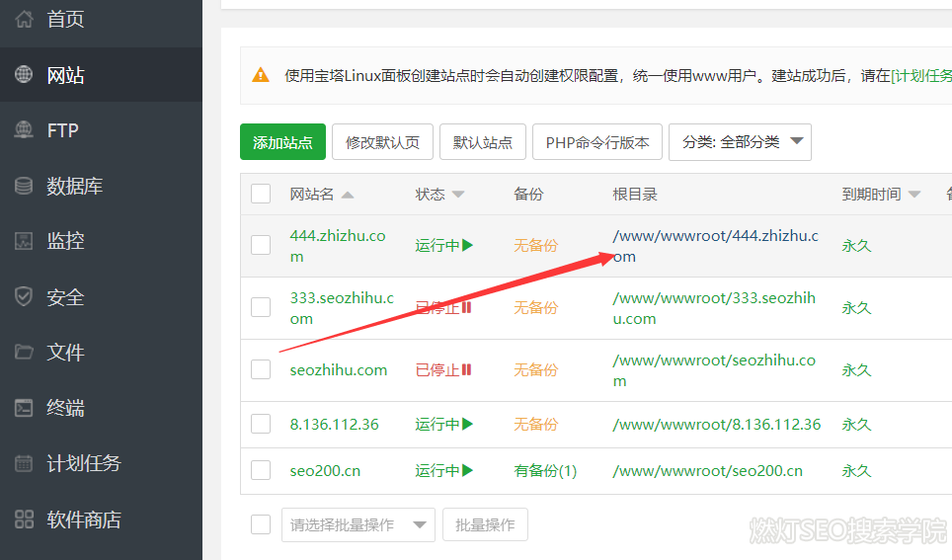Toggle the checkbox beside batch operation selector
The height and width of the screenshot is (560, 952).
pyautogui.click(x=261, y=524)
